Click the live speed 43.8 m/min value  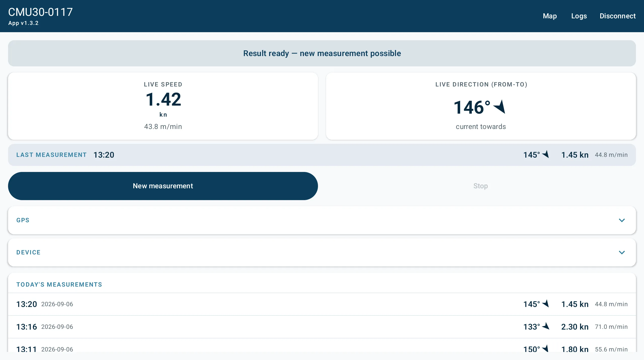click(x=163, y=126)
